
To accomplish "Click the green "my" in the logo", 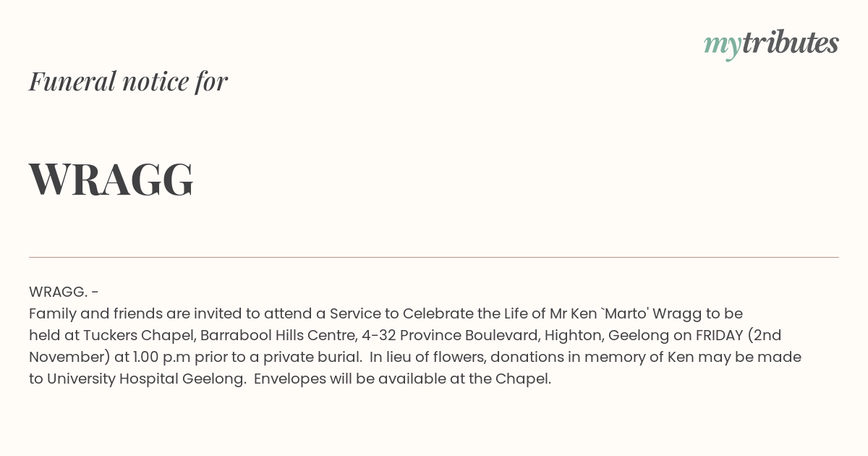I will 722,46.
